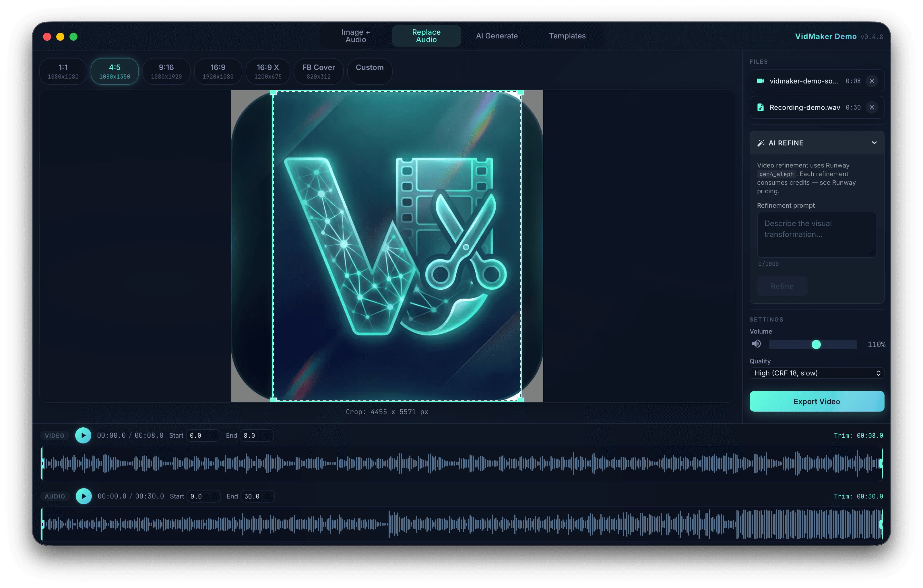
Task: Click the audio waveform left trim handle
Action: 42,524
